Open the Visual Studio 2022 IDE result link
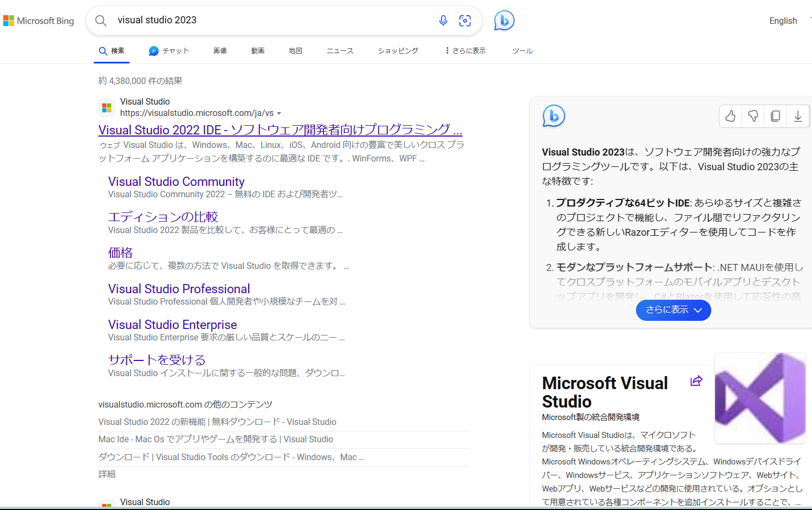 [280, 130]
